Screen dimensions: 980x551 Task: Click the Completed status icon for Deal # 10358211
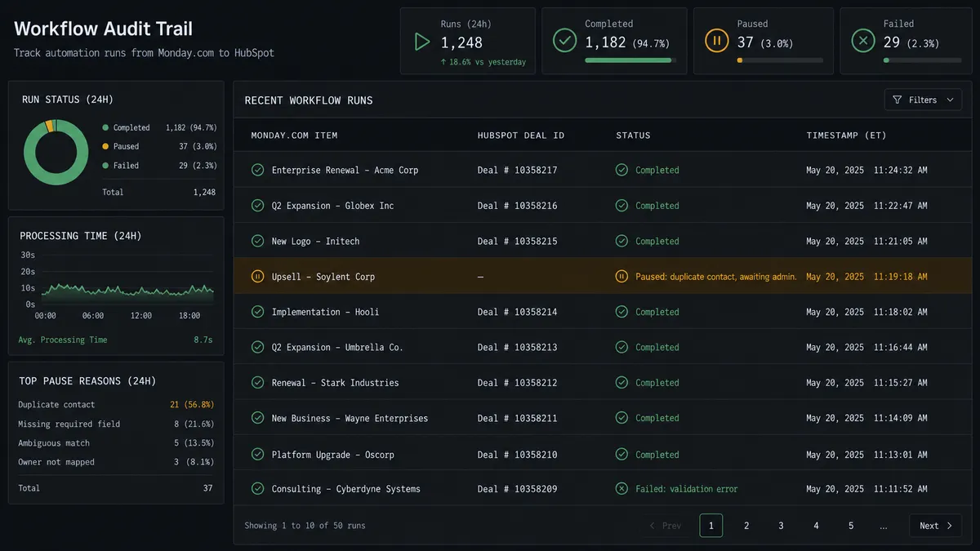(x=621, y=418)
